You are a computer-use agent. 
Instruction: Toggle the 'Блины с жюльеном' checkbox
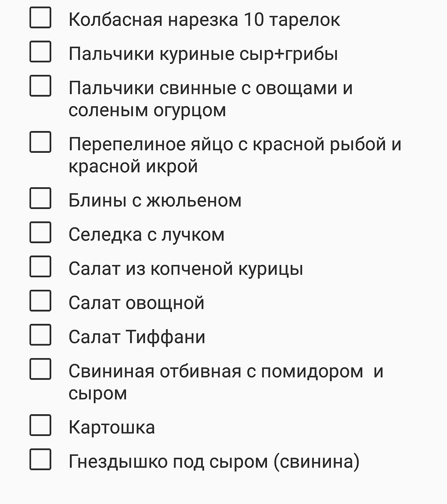[x=40, y=198]
